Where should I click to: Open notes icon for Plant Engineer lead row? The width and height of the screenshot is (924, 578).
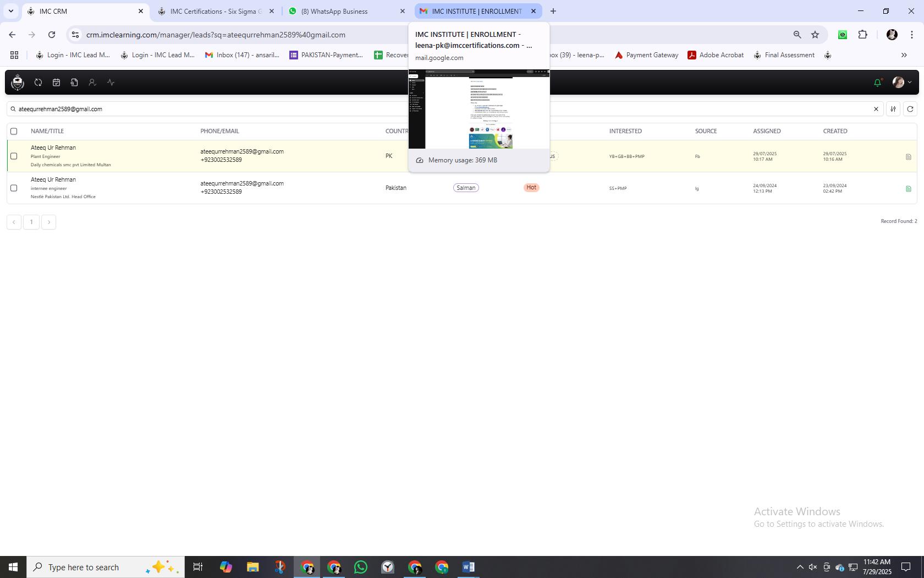908,157
